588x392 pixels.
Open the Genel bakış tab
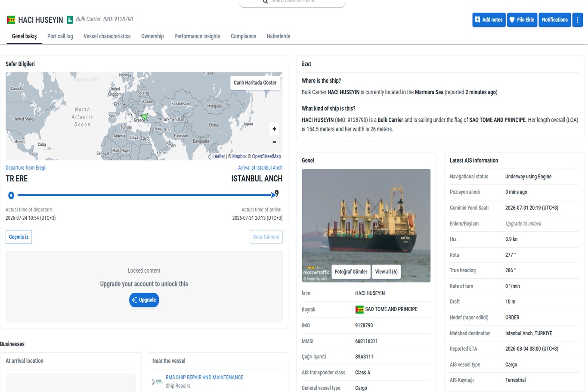pyautogui.click(x=25, y=36)
